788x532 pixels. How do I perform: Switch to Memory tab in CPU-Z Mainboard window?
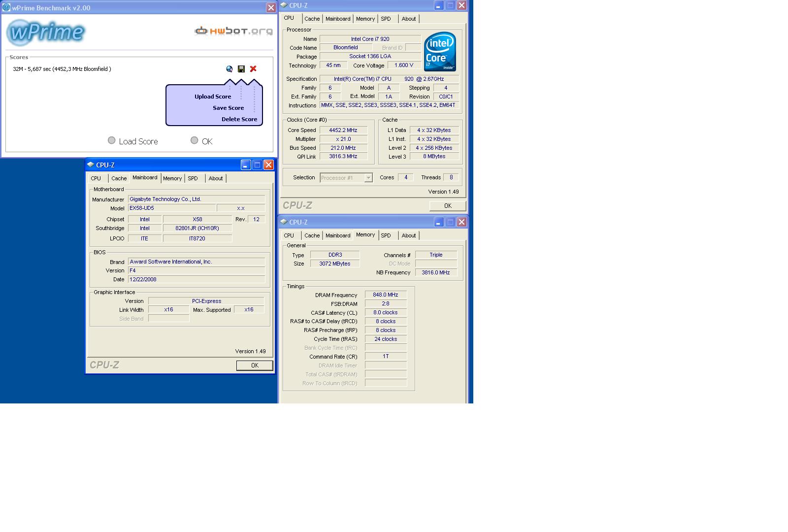click(x=172, y=178)
